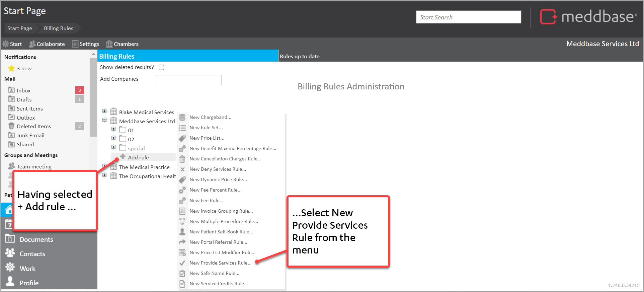
Task: Select New Provide Services Rule
Action: tap(220, 263)
